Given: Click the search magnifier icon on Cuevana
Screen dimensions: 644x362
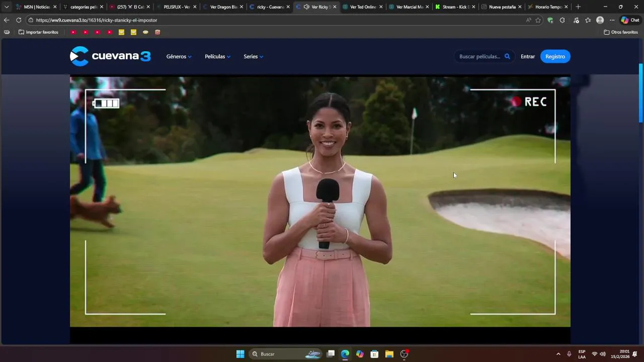Looking at the screenshot, I should (x=507, y=56).
